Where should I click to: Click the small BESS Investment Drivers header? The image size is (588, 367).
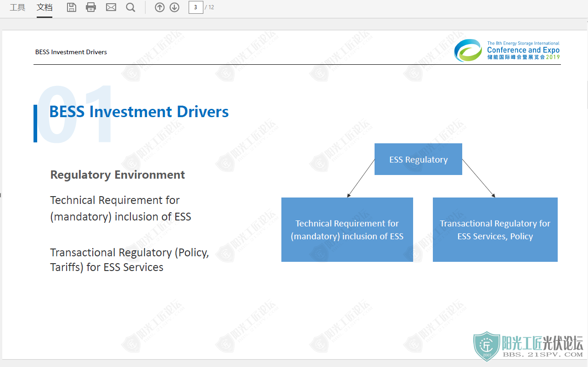click(x=71, y=52)
